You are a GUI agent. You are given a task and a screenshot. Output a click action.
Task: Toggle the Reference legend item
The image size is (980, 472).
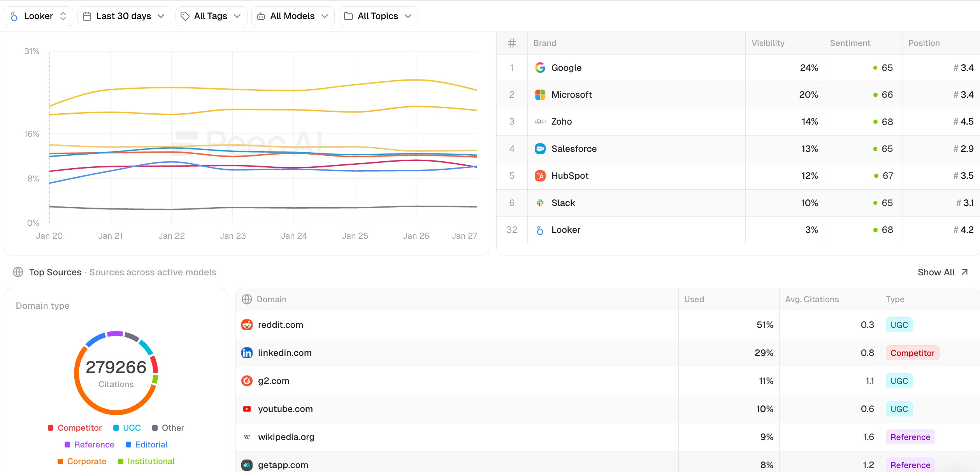point(89,444)
